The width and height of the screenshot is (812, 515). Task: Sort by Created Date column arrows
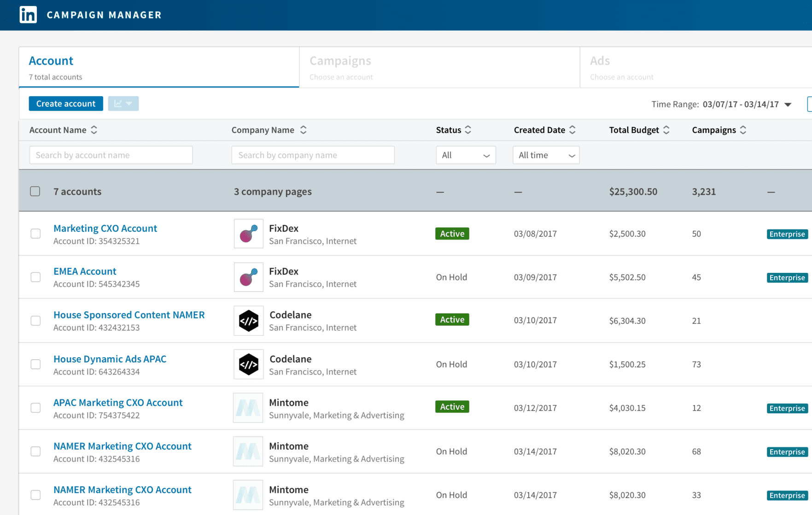point(572,130)
